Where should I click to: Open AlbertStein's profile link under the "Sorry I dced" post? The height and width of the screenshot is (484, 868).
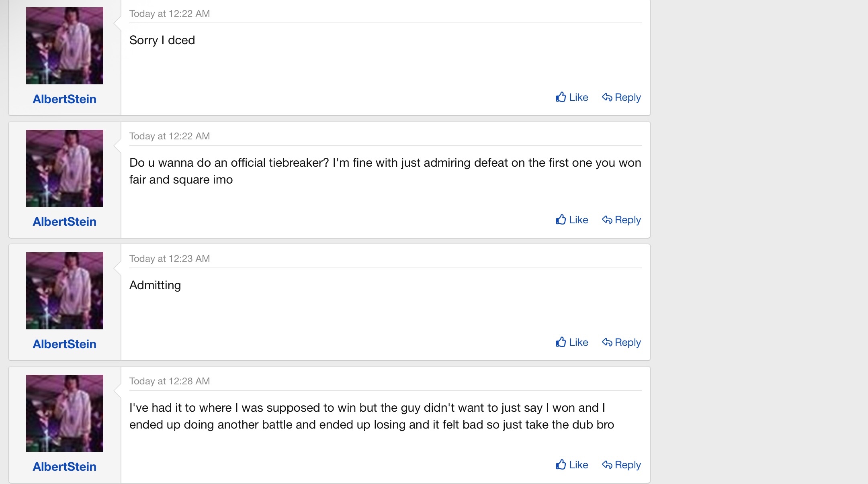coord(65,99)
